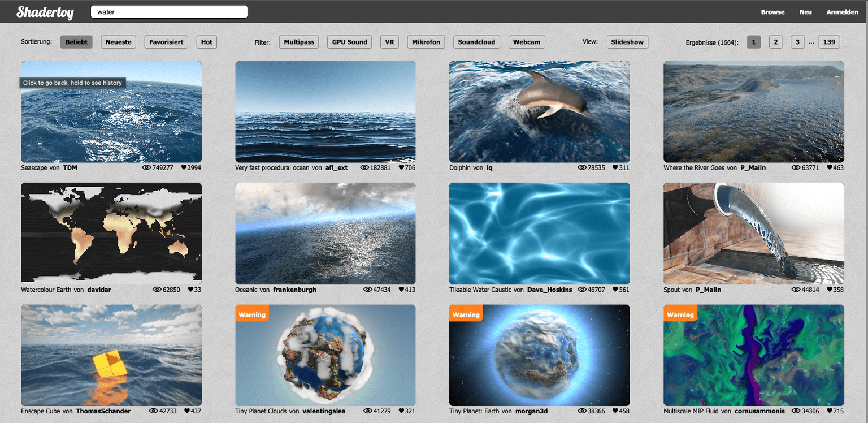Toggle the VR filter
Viewport: 868px width, 423px height.
click(x=389, y=41)
